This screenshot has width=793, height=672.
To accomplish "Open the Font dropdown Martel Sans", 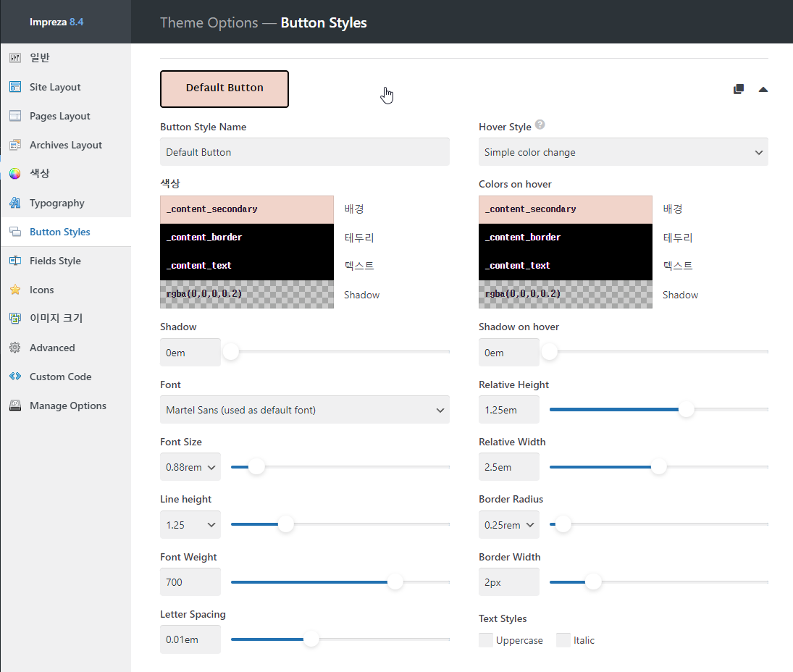I will tap(304, 410).
